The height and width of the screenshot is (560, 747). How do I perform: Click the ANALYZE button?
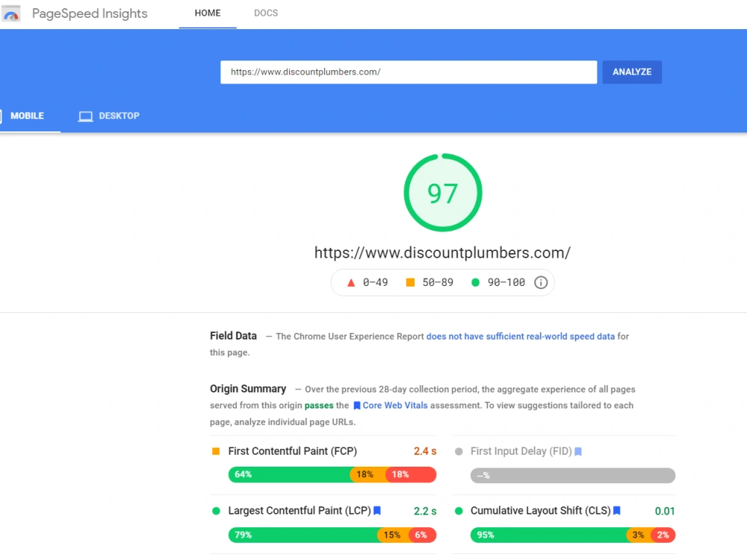[632, 72]
